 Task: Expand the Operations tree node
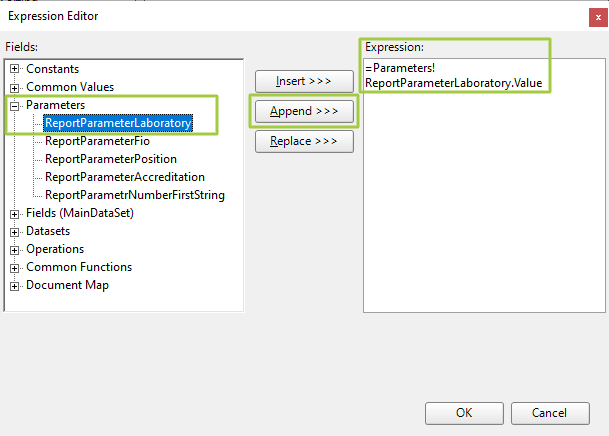(x=15, y=249)
